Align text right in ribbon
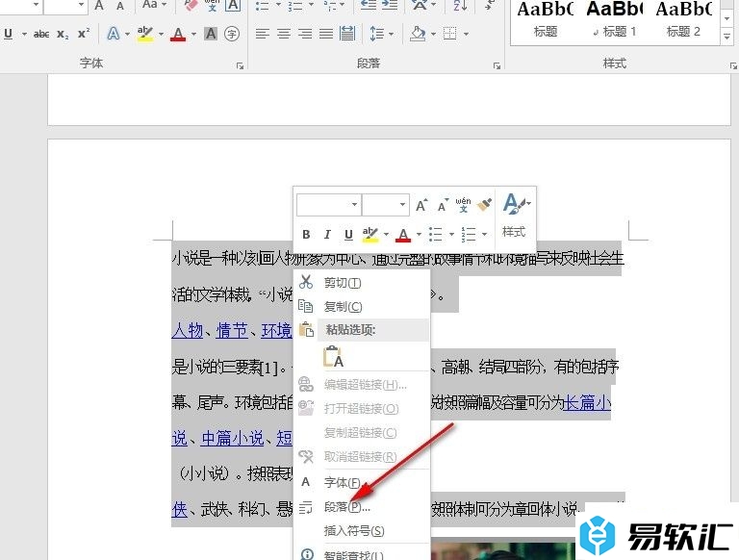This screenshot has width=739, height=560. pos(305,34)
